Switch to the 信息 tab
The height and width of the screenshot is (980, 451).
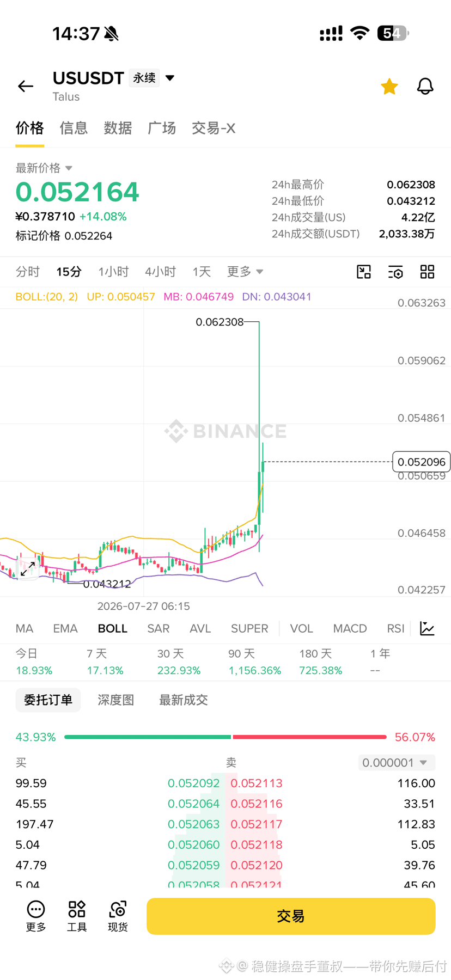(74, 128)
